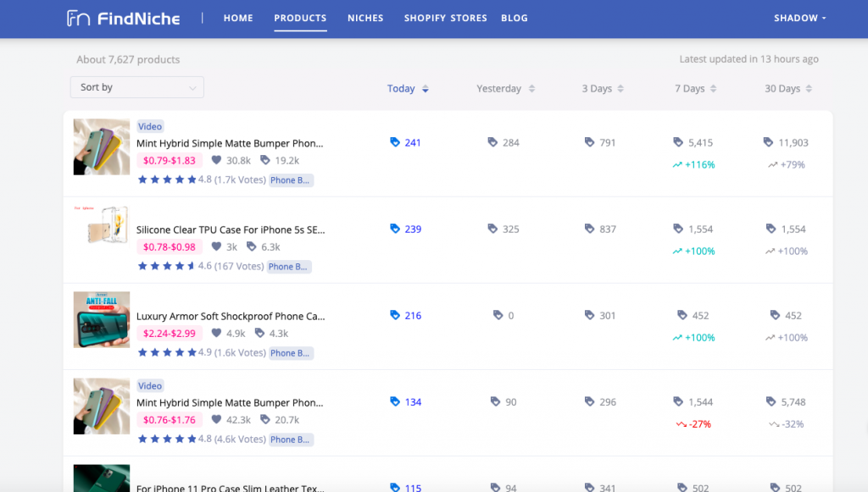Sort by the 30 Days column
This screenshot has height=492, width=868.
[x=788, y=88]
